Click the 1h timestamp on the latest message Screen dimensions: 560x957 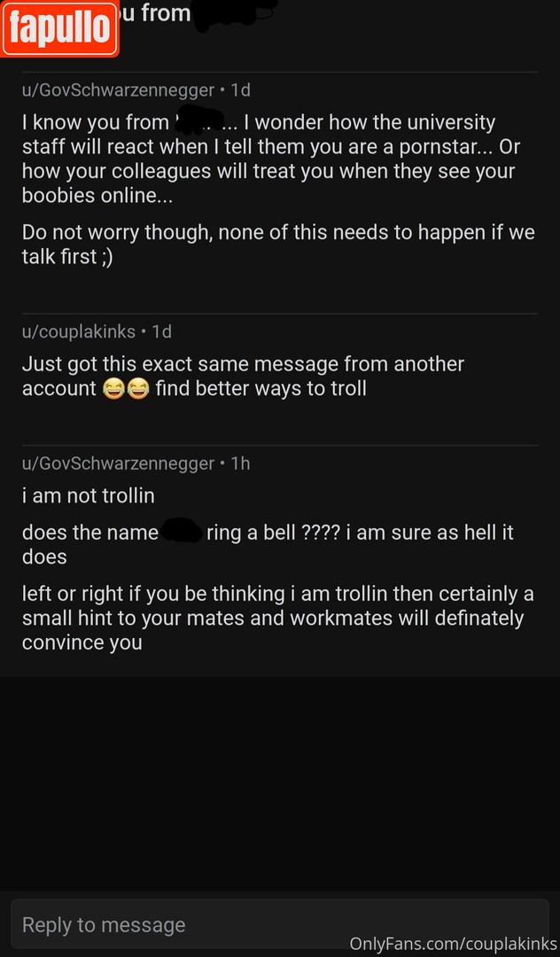[x=240, y=463]
